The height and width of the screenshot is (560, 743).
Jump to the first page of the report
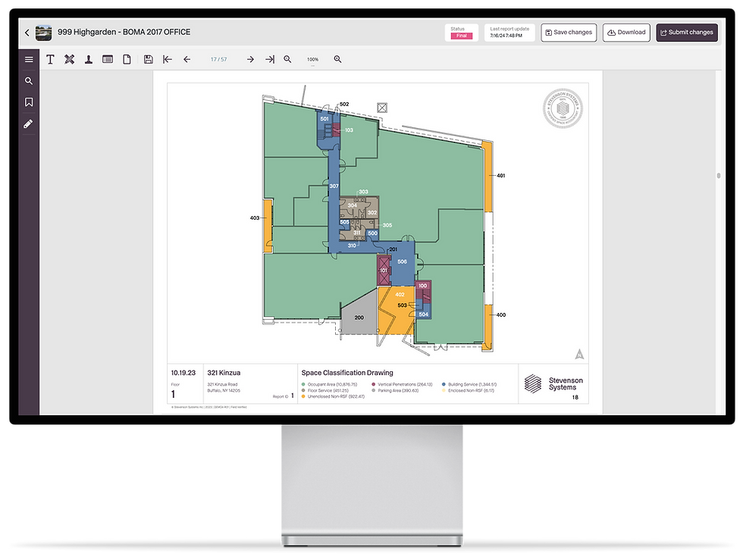pos(167,59)
